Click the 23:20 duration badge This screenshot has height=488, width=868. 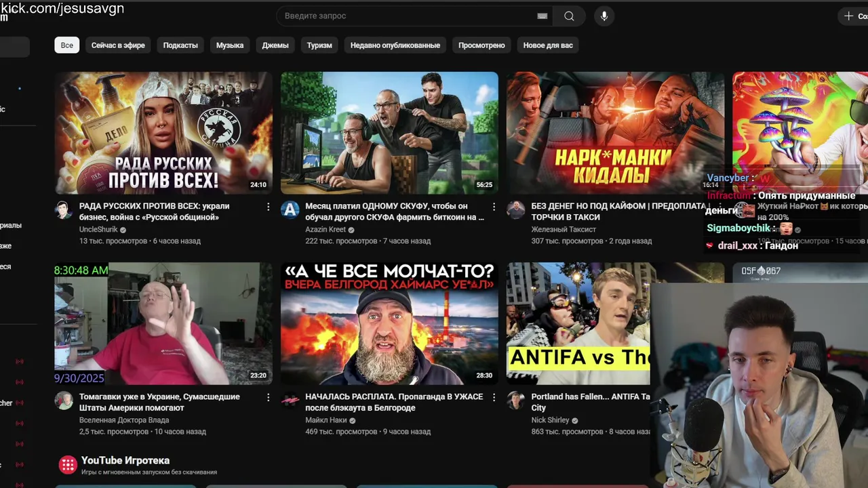click(x=258, y=375)
